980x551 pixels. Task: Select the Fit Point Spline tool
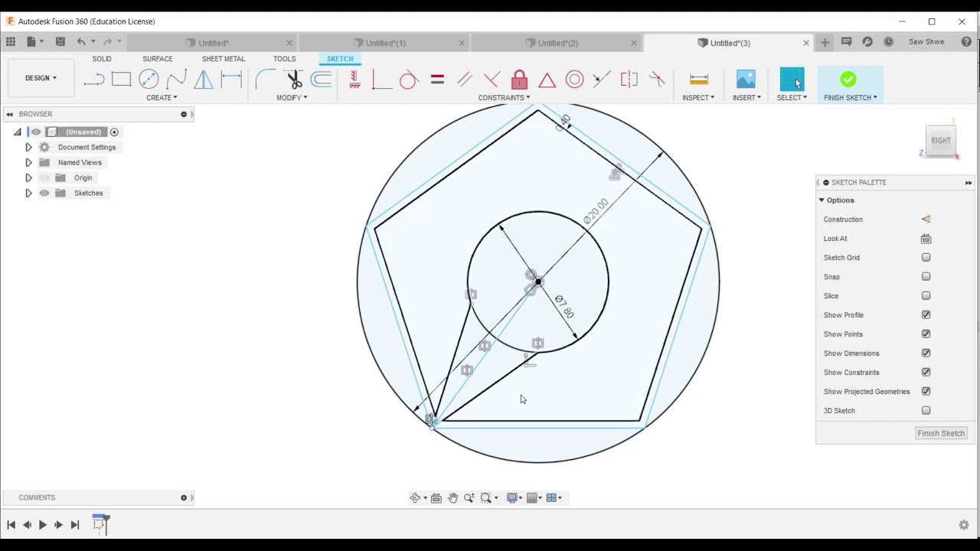[x=176, y=79]
